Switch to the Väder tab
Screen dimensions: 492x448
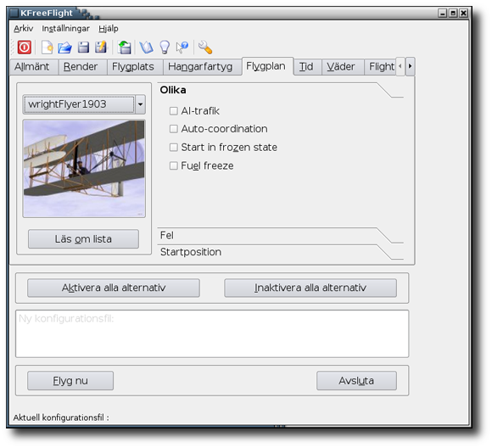(341, 66)
